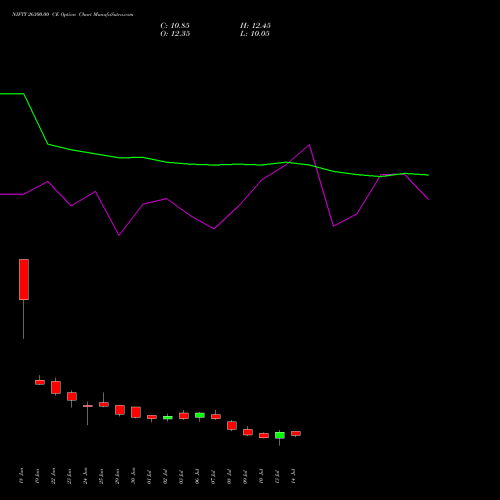Click the green line's right endpoint
Screen dimensions: 500x500
pyautogui.click(x=428, y=175)
